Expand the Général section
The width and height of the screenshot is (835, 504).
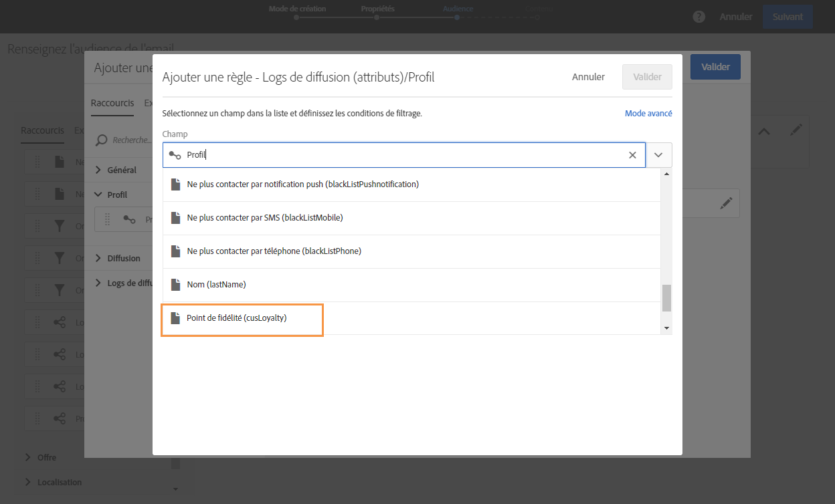[98, 170]
